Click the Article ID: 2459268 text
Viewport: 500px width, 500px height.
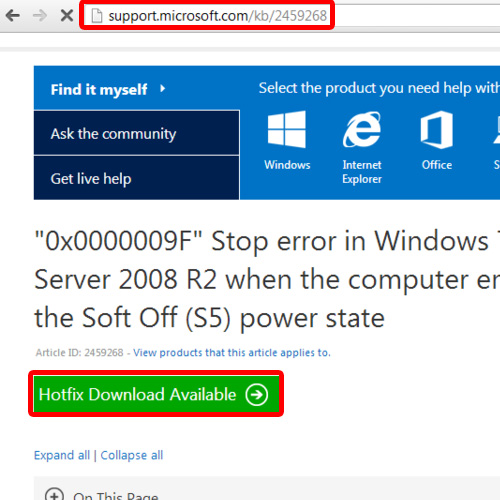79,353
